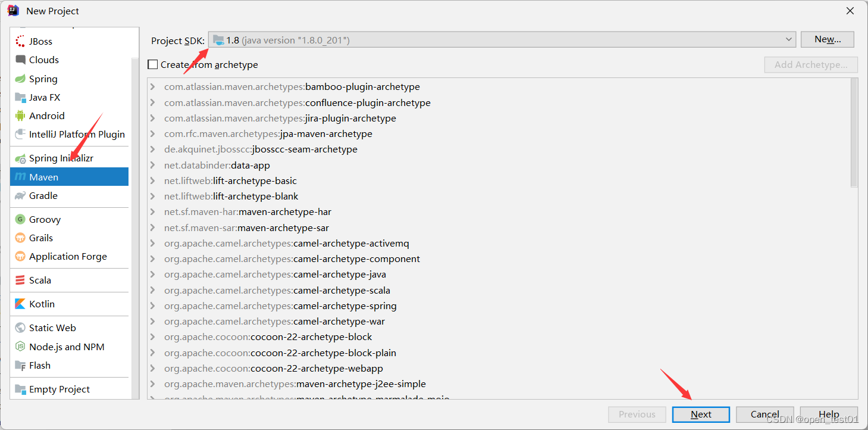This screenshot has width=868, height=430.
Task: Select lift-archetype-blank row
Action: 499,196
